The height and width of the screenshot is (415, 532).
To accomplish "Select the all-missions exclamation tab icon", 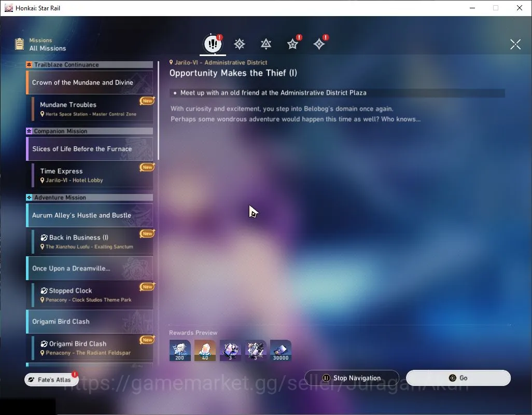I will click(x=213, y=44).
